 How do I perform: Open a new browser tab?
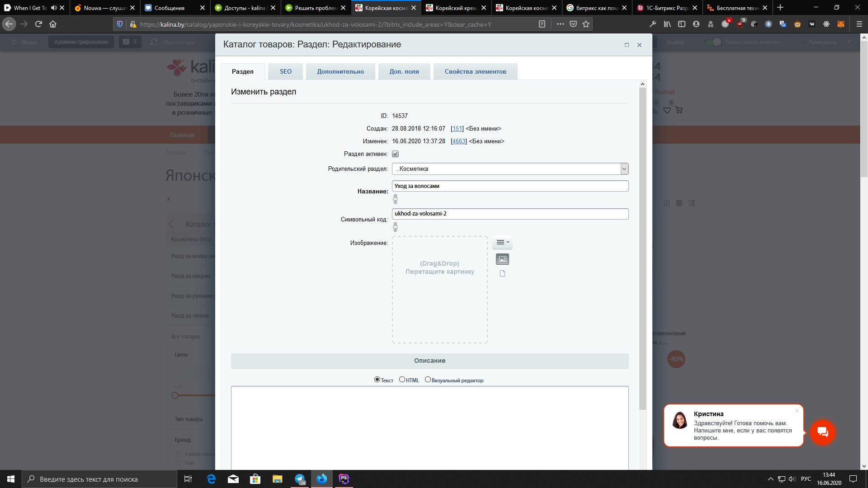[780, 8]
